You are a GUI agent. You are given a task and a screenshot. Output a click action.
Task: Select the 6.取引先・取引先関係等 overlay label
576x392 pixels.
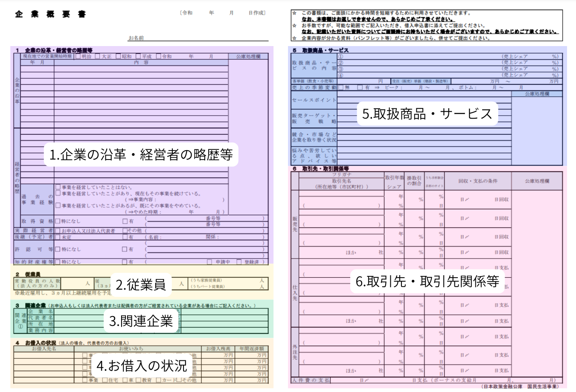(x=427, y=281)
